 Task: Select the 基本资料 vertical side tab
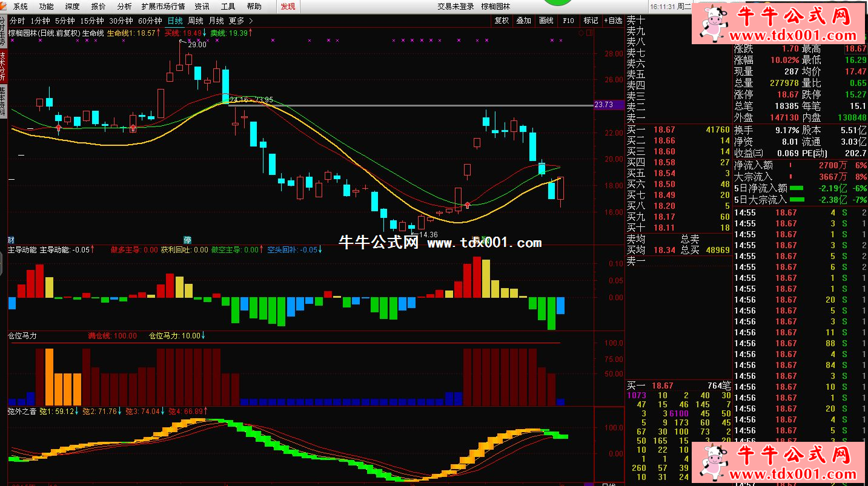pos(3,100)
